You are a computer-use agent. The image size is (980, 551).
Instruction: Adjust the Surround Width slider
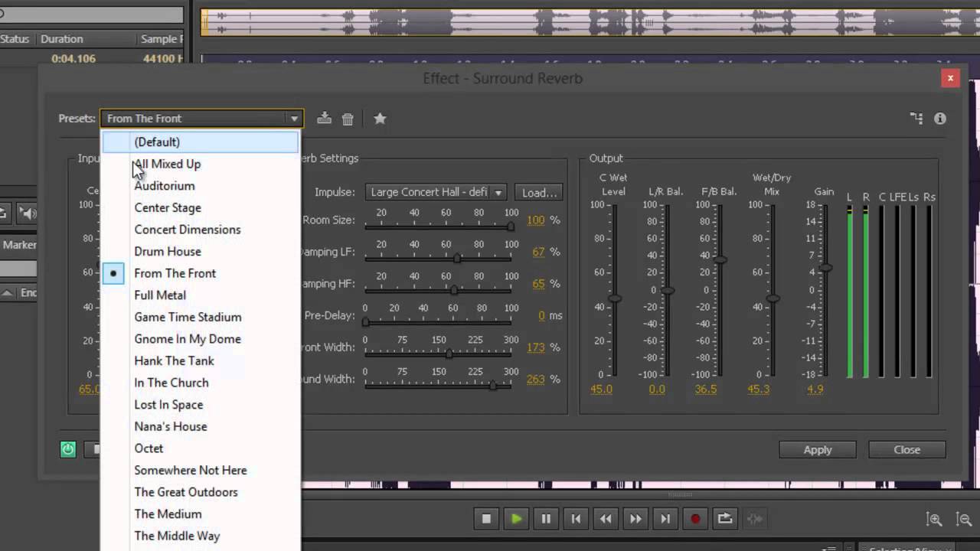tap(493, 386)
